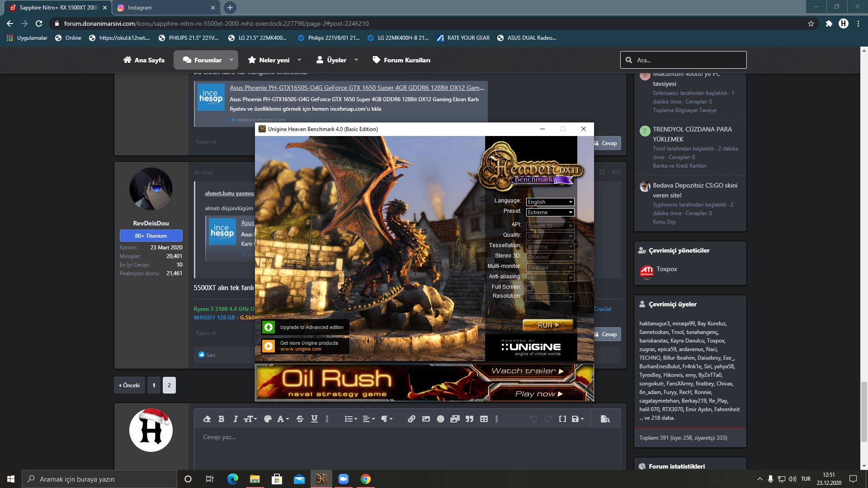Open Windows Start menu
Screen dimensions: 868x488
[x=11, y=479]
